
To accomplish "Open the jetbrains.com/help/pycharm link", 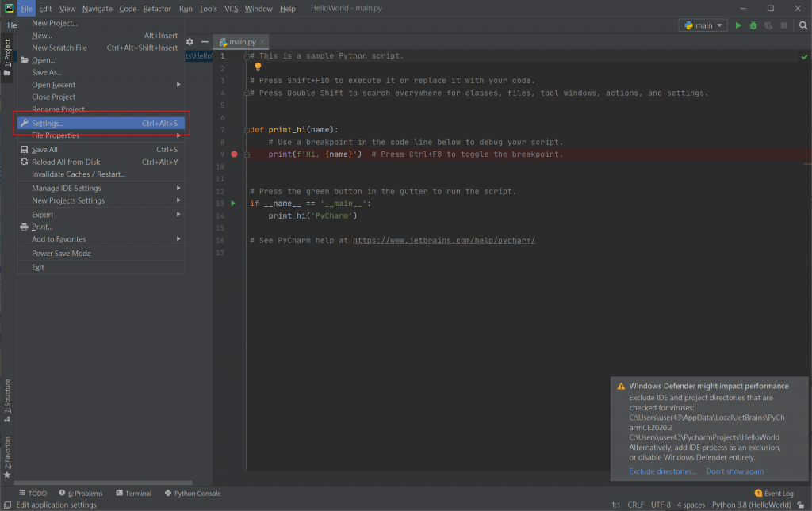I will (x=444, y=241).
